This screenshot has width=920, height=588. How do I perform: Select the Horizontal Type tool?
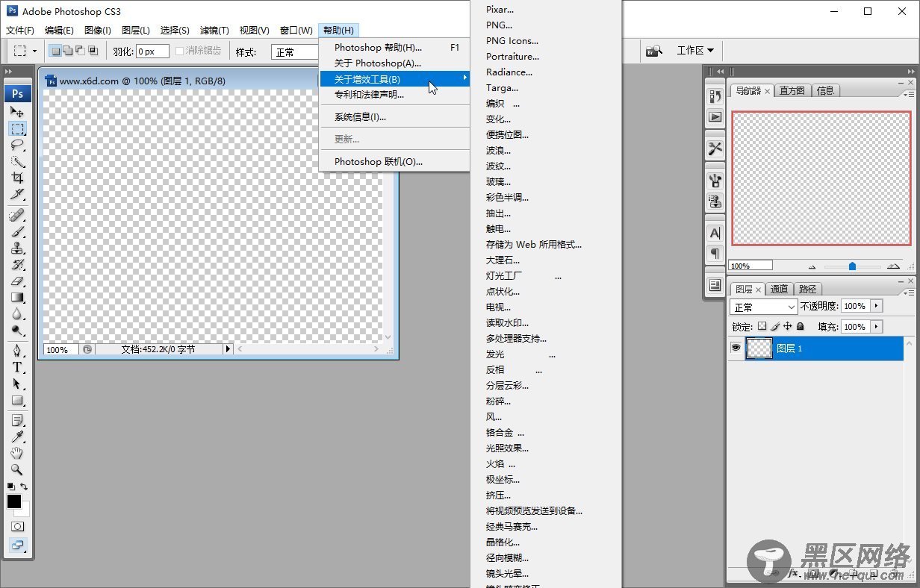click(17, 368)
